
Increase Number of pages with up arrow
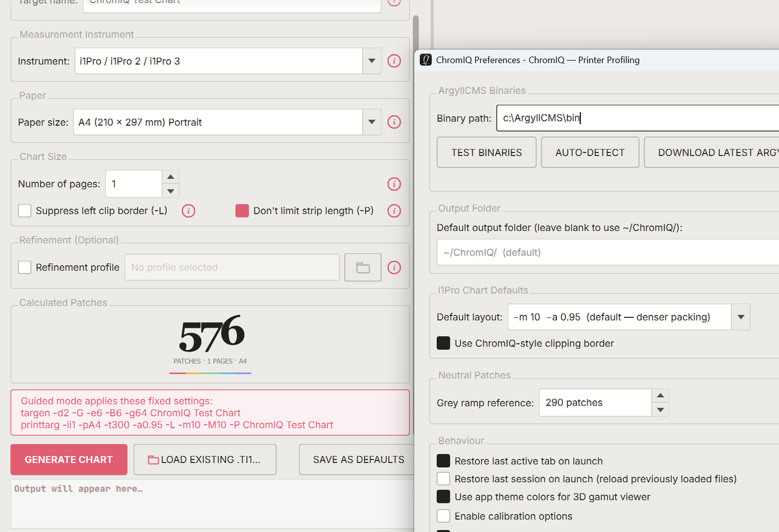pyautogui.click(x=170, y=176)
